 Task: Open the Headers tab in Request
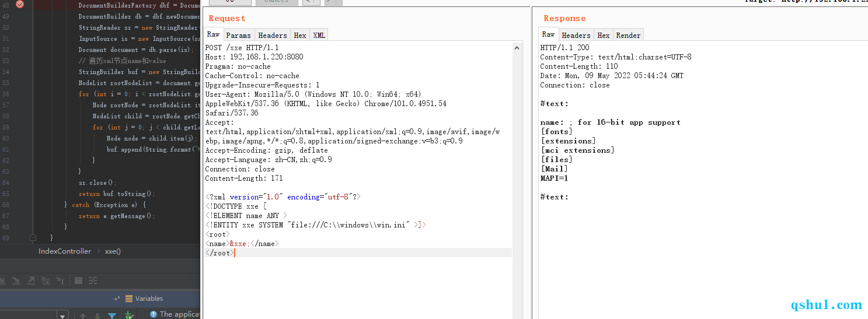point(273,35)
